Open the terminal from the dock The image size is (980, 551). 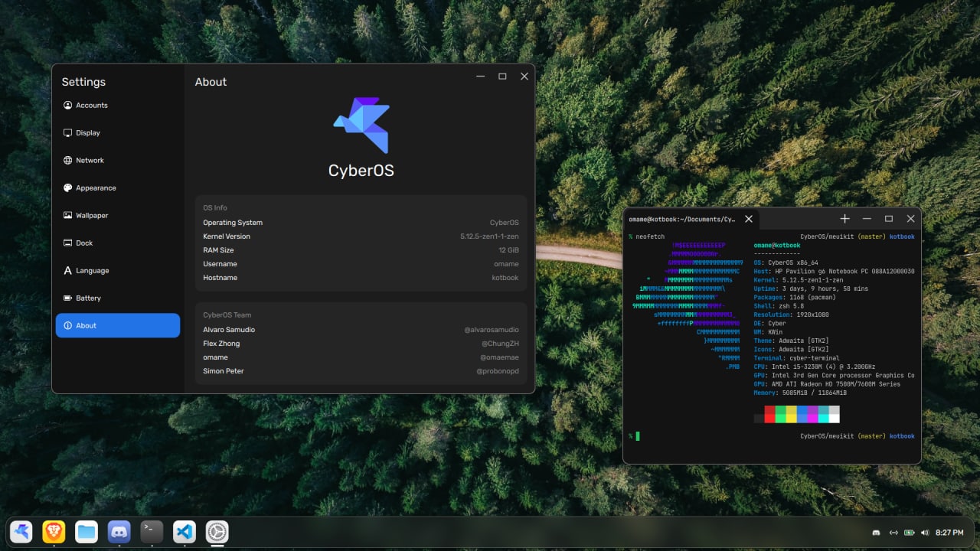pos(152,531)
